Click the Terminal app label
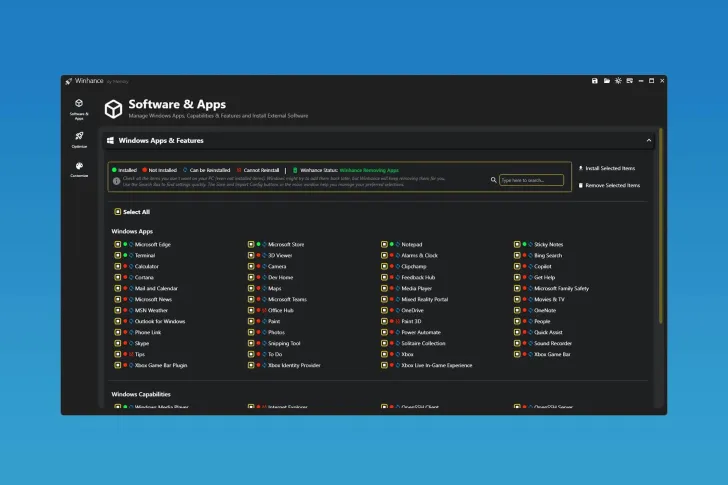 145,255
